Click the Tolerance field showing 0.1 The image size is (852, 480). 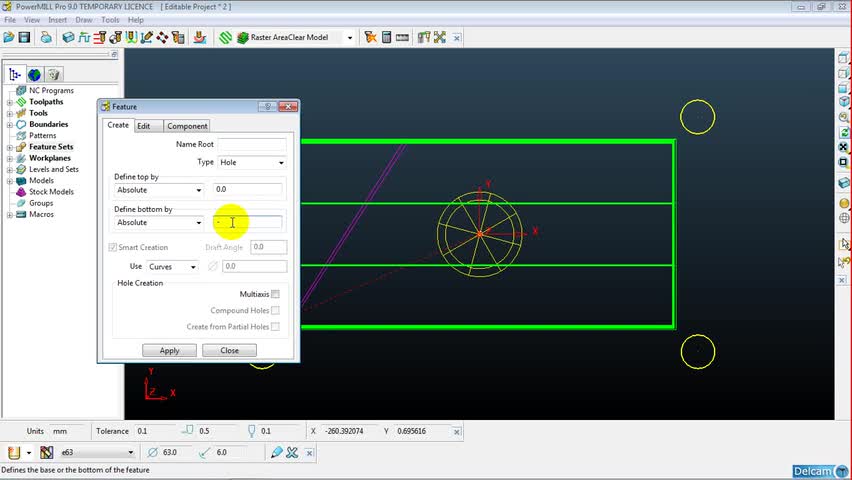point(155,431)
